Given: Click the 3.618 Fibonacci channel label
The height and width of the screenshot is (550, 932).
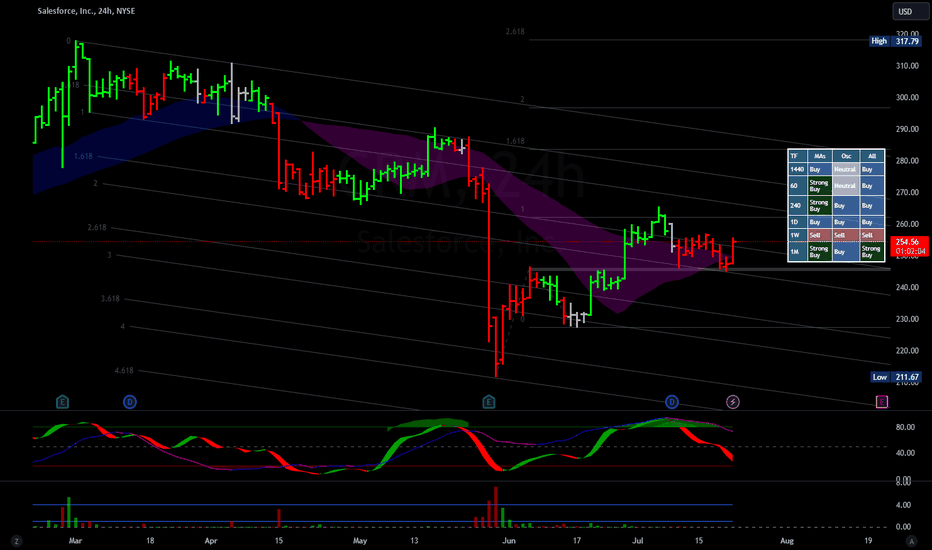Looking at the screenshot, I should (x=110, y=298).
